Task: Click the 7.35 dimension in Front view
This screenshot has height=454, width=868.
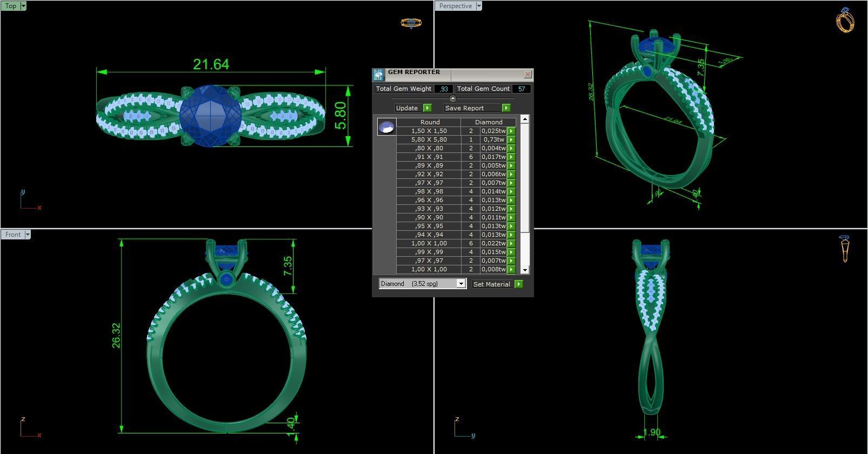Action: [288, 265]
